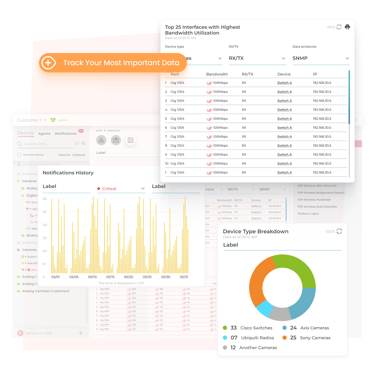The width and height of the screenshot is (375, 366).
Task: Click the green shield status icon
Action: click(53, 120)
